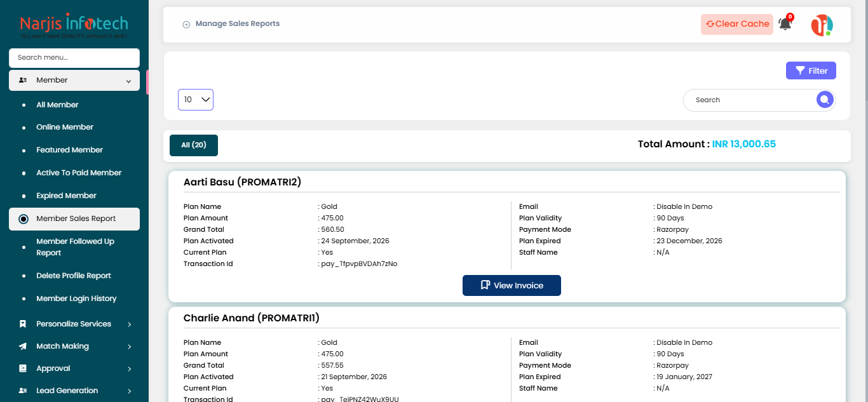The height and width of the screenshot is (402, 868).
Task: Expand Personalize Services submenu arrow
Action: 129,325
